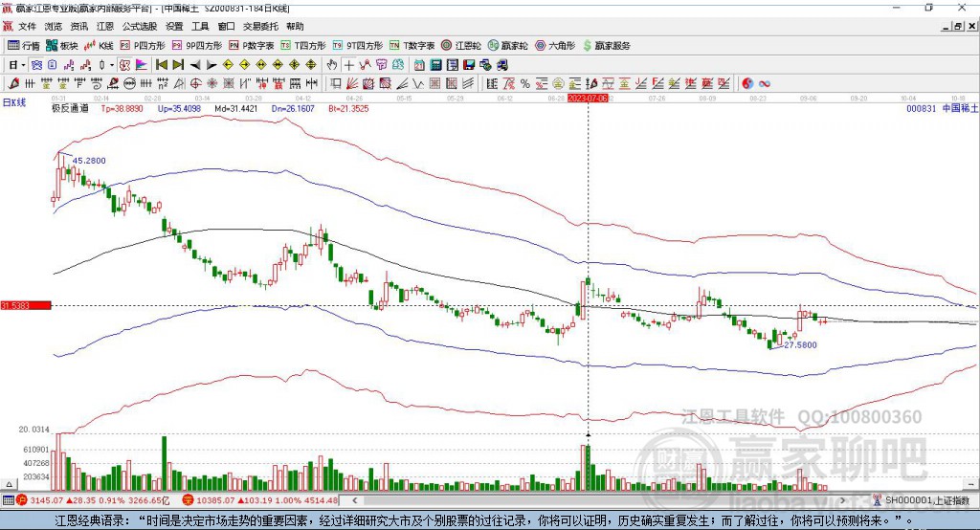Viewport: 980px width, 530px height.
Task: Open 赢家服务 with dollar icon
Action: point(606,46)
